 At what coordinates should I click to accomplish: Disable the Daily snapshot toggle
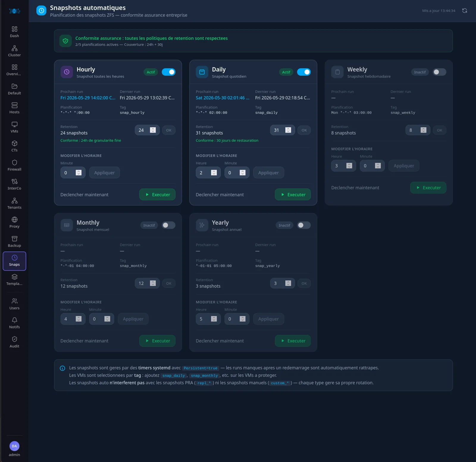(x=304, y=72)
